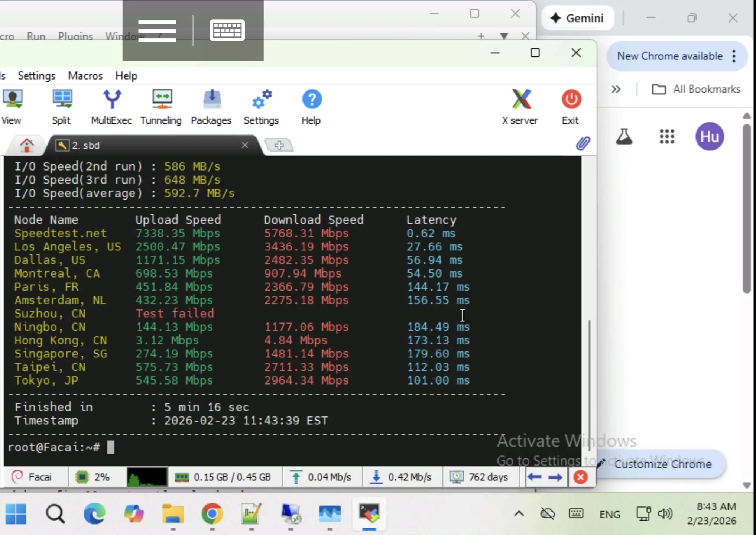The height and width of the screenshot is (535, 756).
Task: Open the Google apps grid in Chrome
Action: (x=667, y=136)
